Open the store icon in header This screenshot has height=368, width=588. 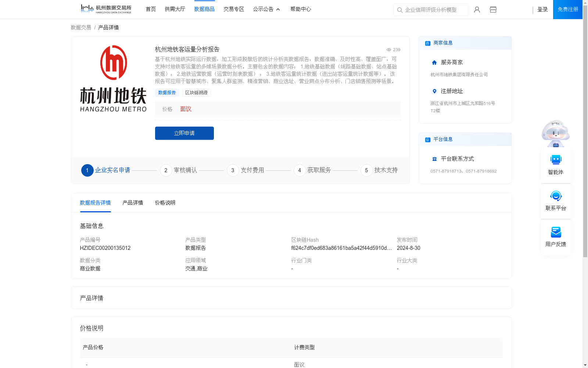pos(493,10)
